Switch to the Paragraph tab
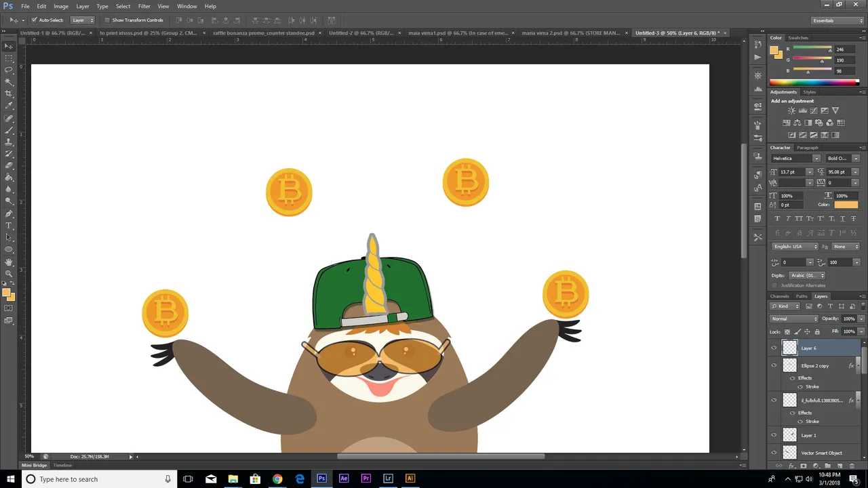 tap(807, 148)
